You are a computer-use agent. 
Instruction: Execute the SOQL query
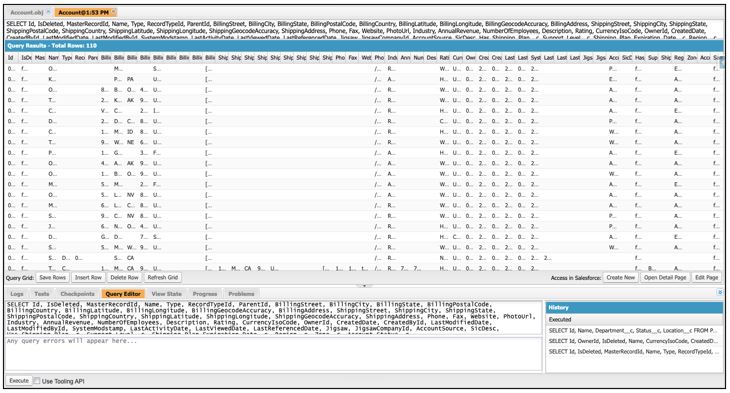coord(19,381)
